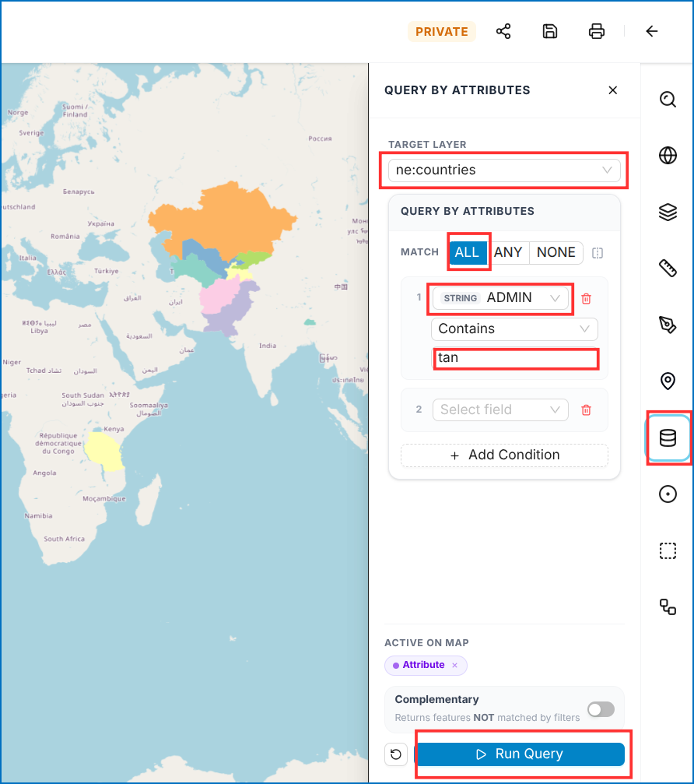Click the Moçambique label on map

coord(104,498)
